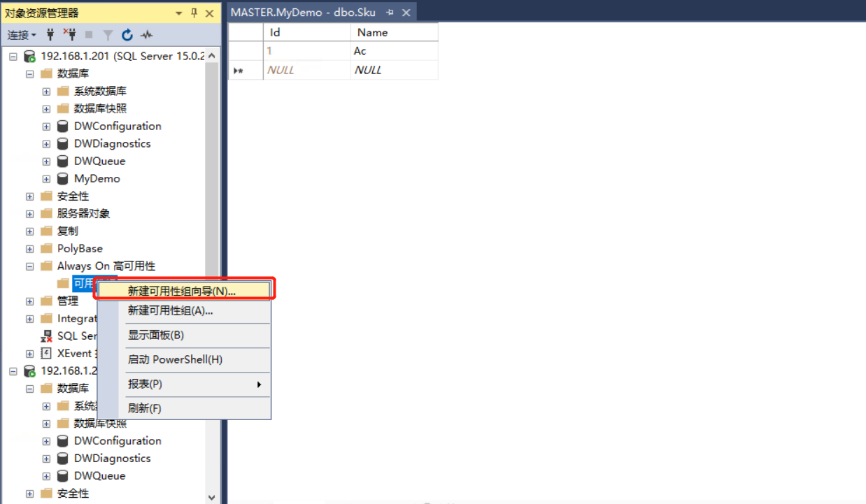Refresh Object Explorer with blue arrow icon
866x504 pixels.
coord(127,34)
